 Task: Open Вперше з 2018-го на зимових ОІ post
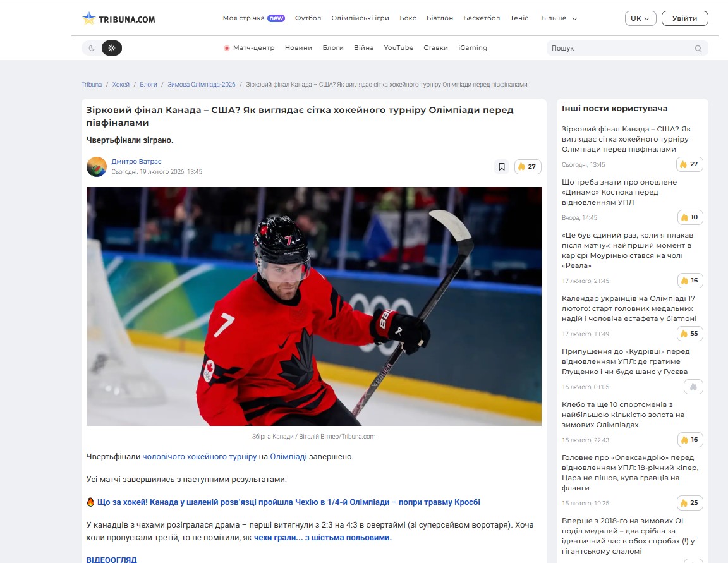[628, 536]
